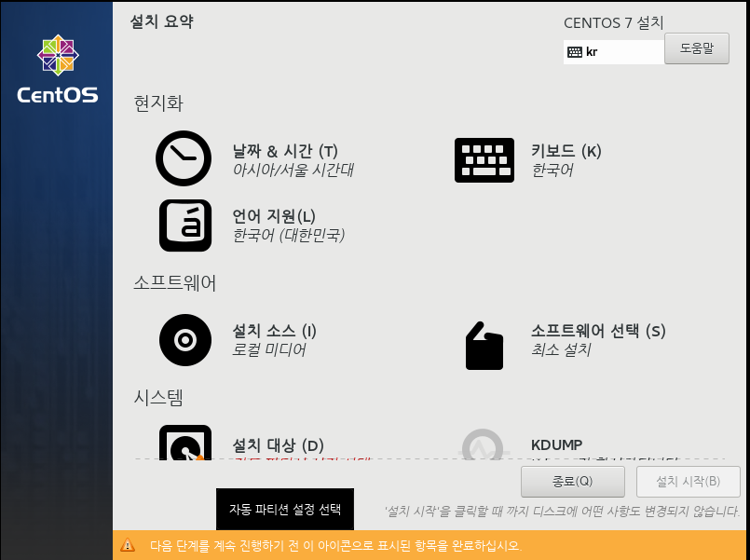The image size is (750, 560).
Task: Open software selection package icon
Action: tap(484, 346)
